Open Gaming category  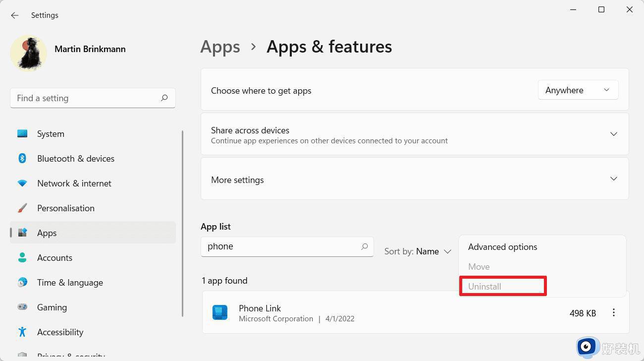coord(93,307)
